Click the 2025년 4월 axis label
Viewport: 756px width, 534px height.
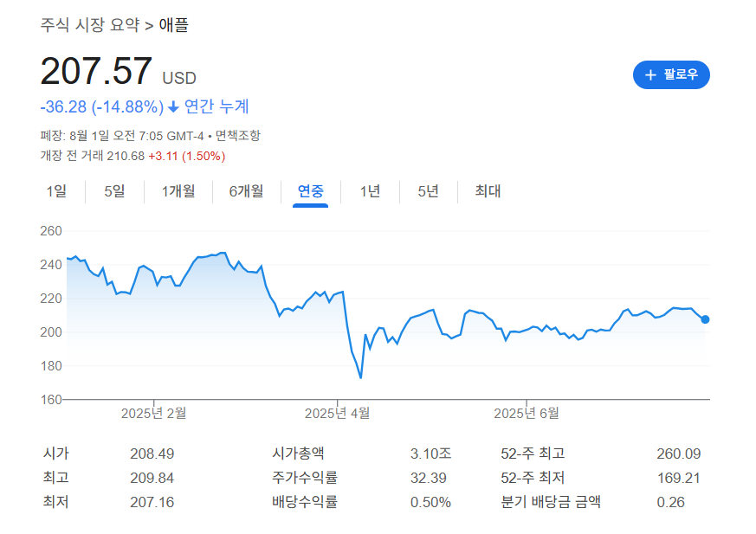[x=338, y=414]
